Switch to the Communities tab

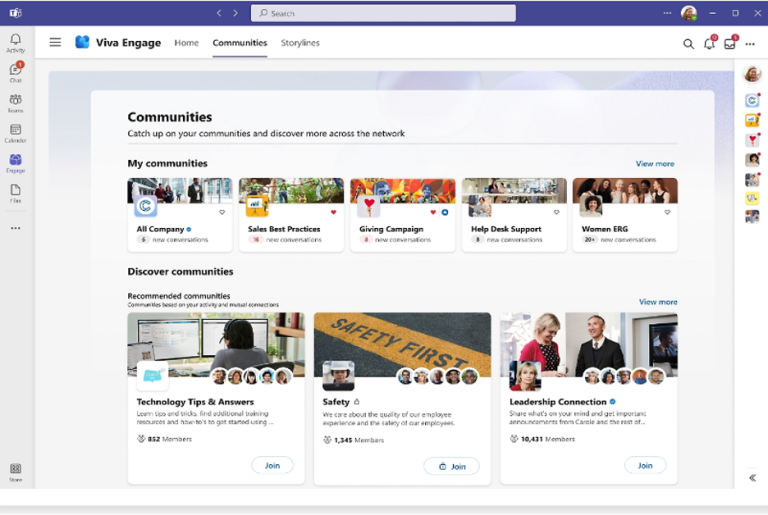[x=240, y=43]
